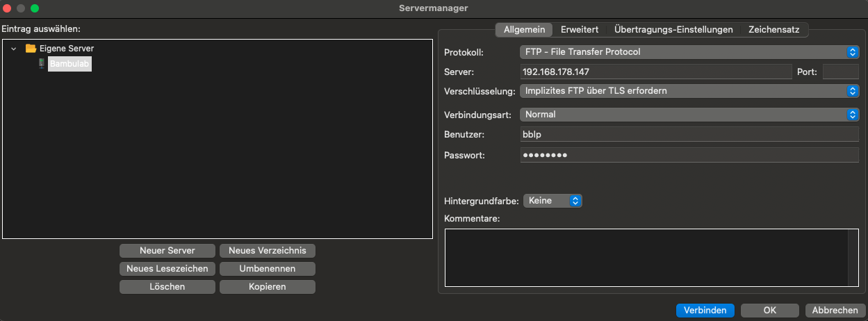This screenshot has height=321, width=868.
Task: Click the Server address input field
Action: pos(655,72)
